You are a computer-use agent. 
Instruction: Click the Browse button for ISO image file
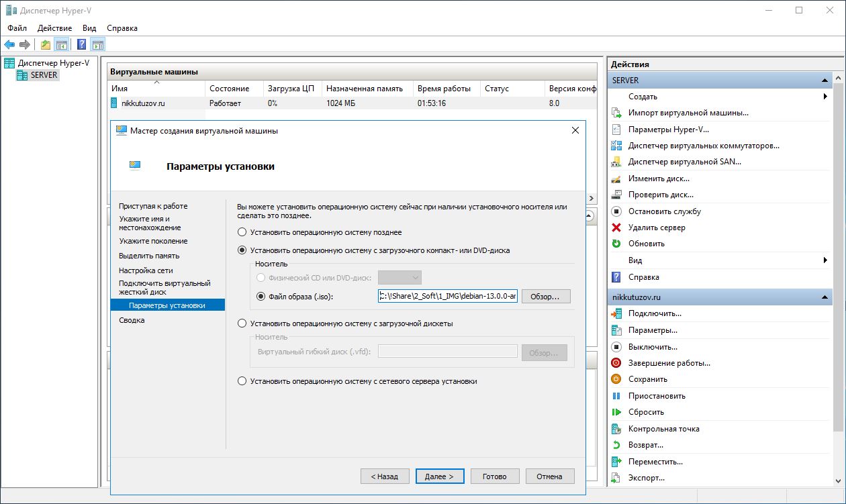tap(545, 297)
